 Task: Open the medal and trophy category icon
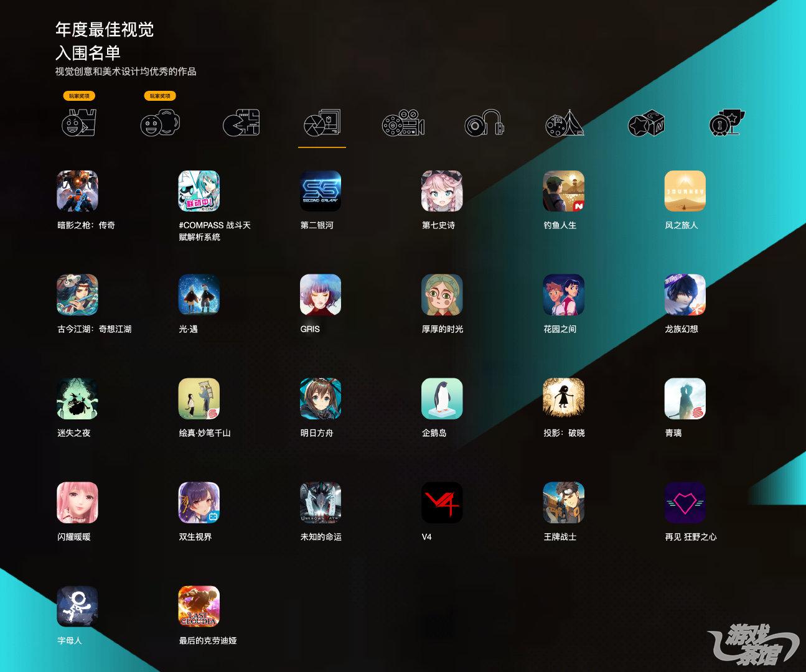tap(727, 123)
